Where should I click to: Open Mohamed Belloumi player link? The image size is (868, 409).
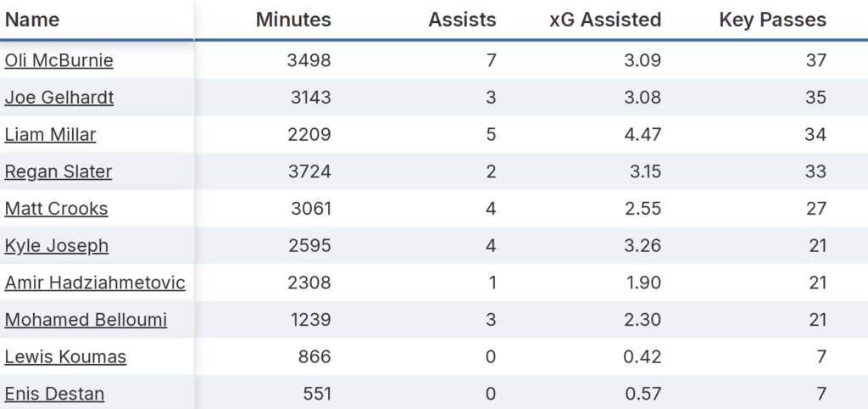click(86, 320)
